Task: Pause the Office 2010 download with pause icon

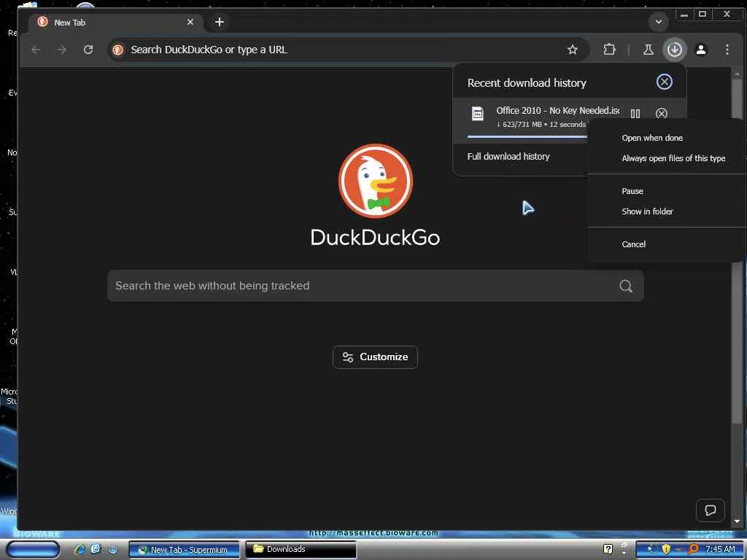Action: (x=635, y=113)
